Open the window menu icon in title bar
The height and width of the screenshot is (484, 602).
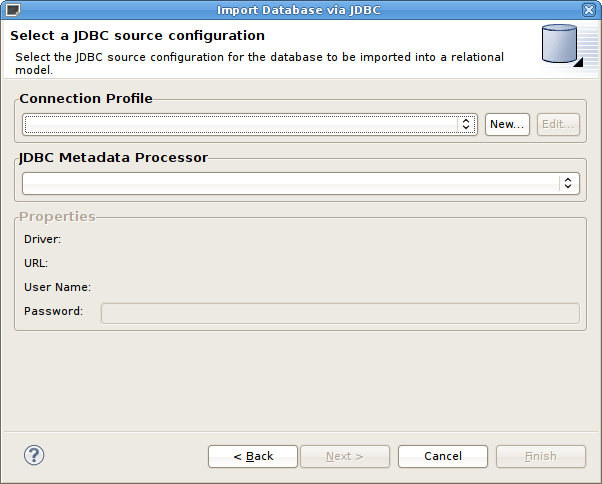click(x=11, y=10)
